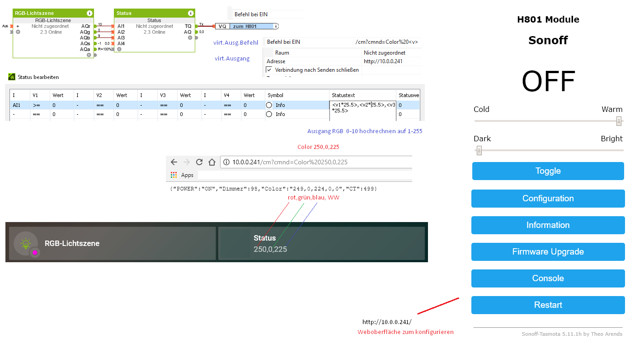
Task: Add output with plus on RGB-Lichtszene block
Action: (89, 55)
